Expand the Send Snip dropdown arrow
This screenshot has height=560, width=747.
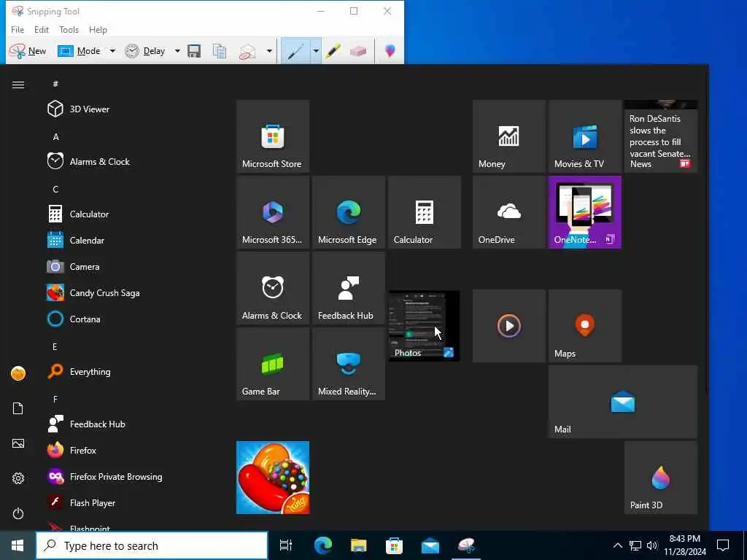269,51
